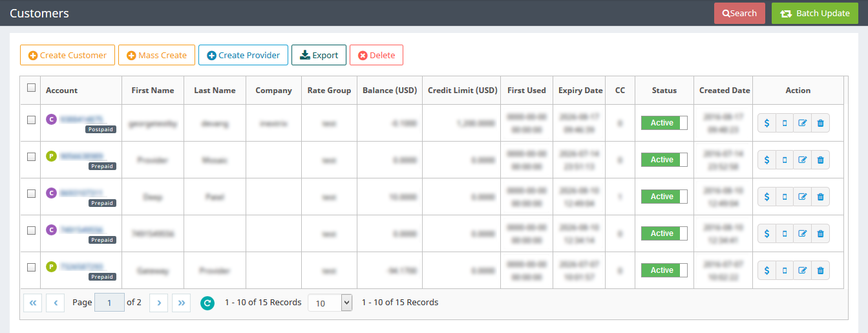Sort the table by Balance (USD) column header
Image resolution: width=868 pixels, height=333 pixels.
click(390, 91)
